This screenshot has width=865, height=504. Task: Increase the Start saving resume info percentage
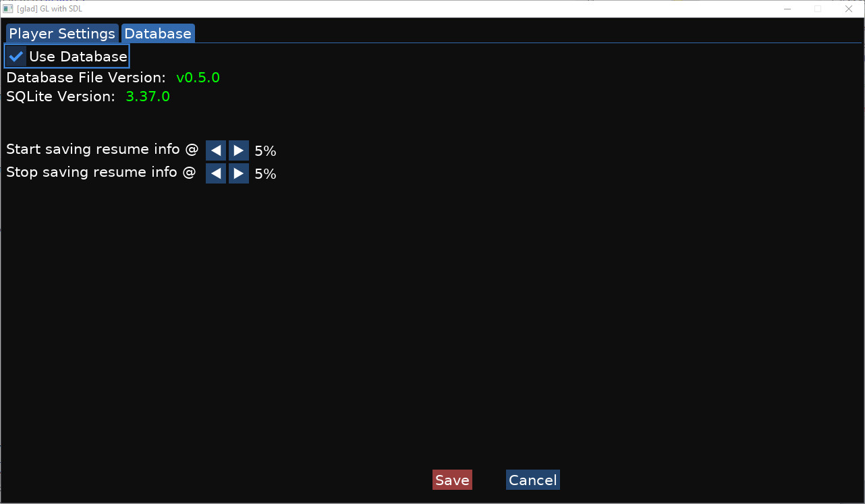[239, 150]
